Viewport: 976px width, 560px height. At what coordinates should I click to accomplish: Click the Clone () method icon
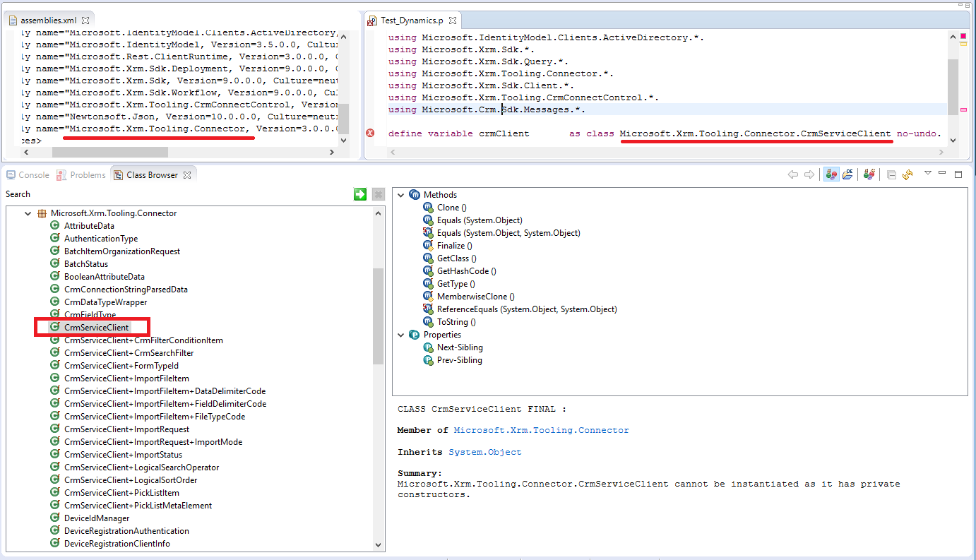(427, 208)
